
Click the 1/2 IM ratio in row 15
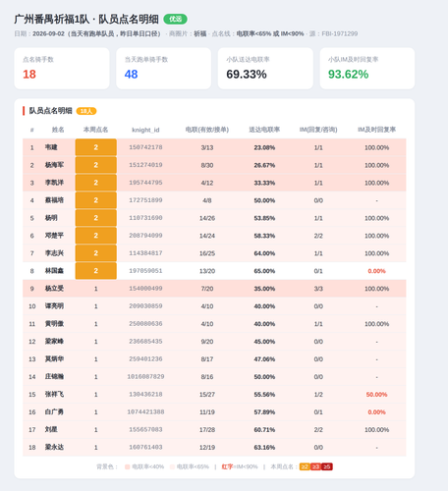coord(318,395)
